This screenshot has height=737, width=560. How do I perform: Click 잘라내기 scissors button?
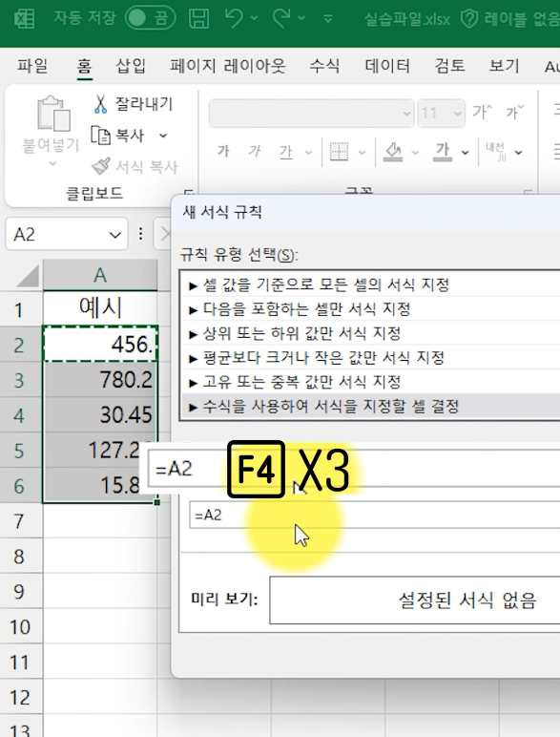(x=134, y=104)
